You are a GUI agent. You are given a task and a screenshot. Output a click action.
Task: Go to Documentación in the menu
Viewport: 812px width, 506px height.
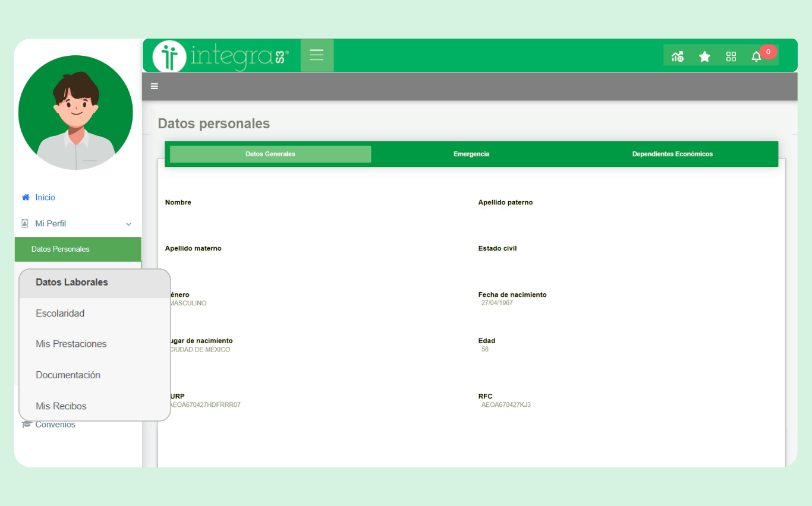click(x=68, y=375)
